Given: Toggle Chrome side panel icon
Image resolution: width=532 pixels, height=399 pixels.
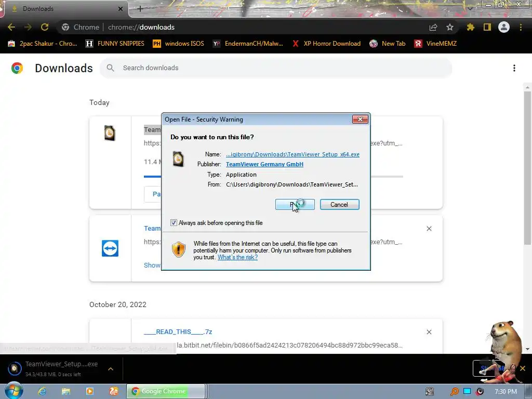Looking at the screenshot, I should click(x=487, y=27).
